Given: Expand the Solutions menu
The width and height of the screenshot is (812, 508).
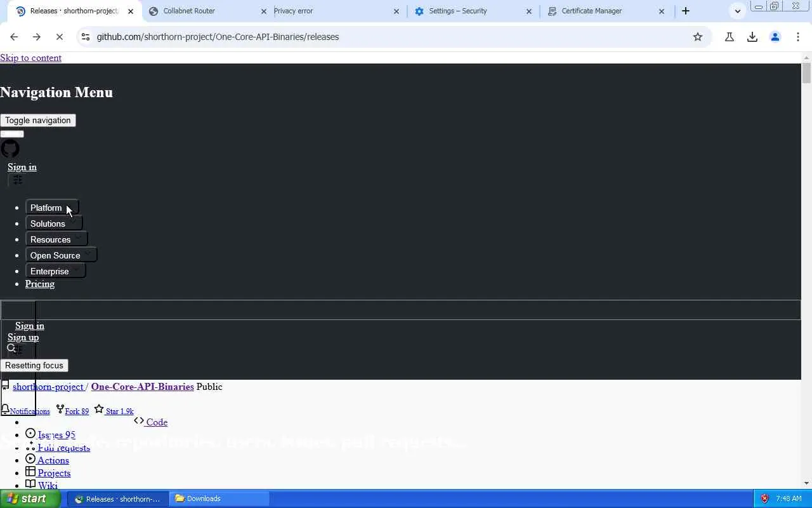Looking at the screenshot, I should pyautogui.click(x=54, y=224).
